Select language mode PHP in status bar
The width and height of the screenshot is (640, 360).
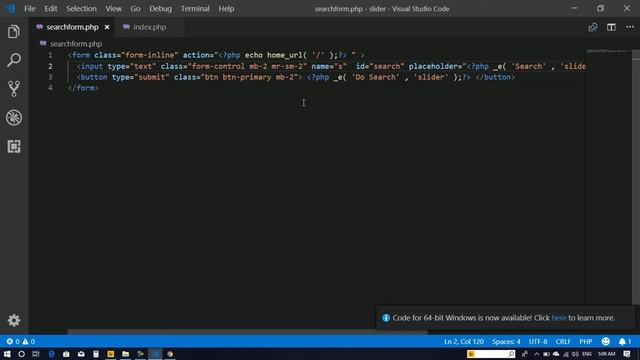[585, 341]
